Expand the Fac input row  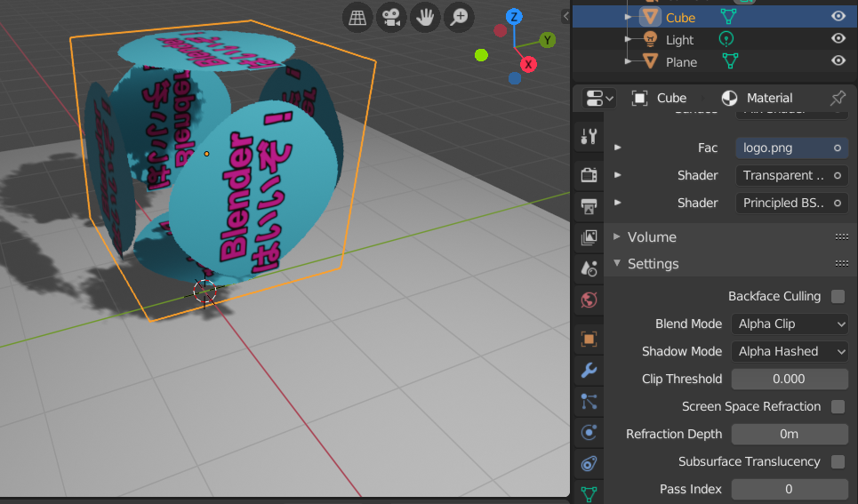pyautogui.click(x=618, y=148)
